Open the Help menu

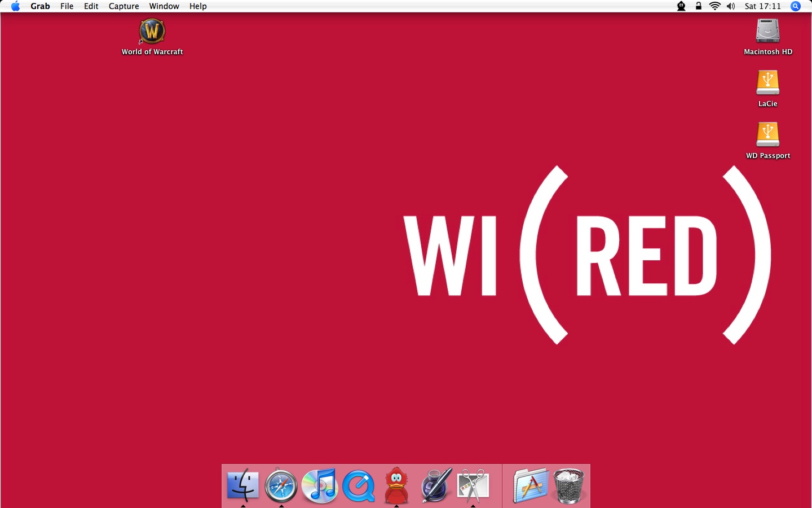(198, 6)
